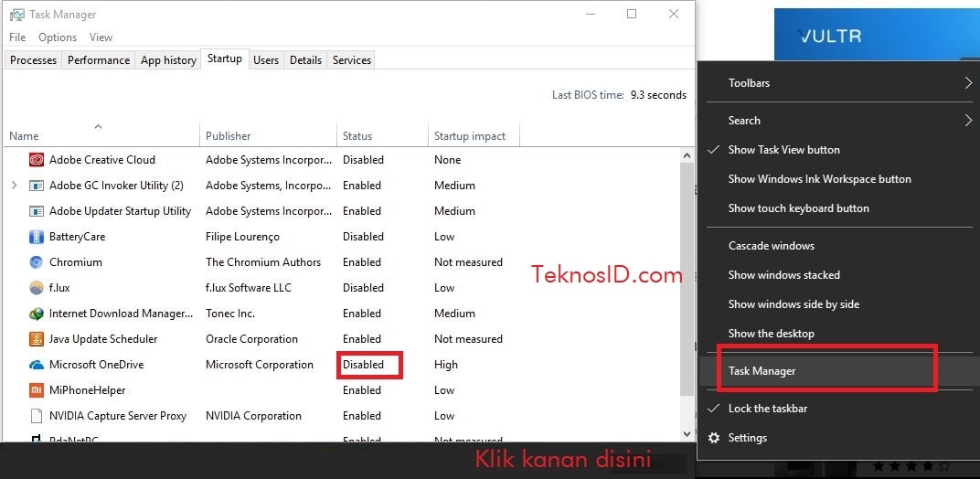
Task: Switch to the Details tab
Action: click(305, 60)
